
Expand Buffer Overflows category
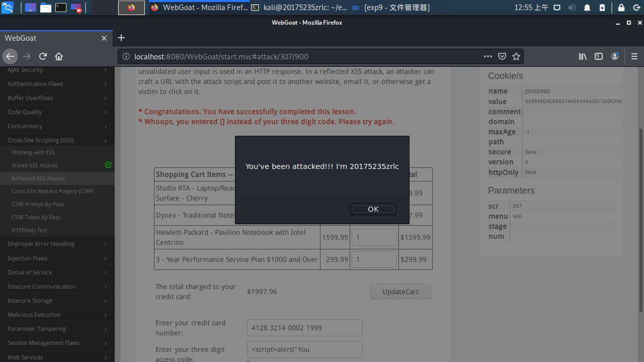57,98
